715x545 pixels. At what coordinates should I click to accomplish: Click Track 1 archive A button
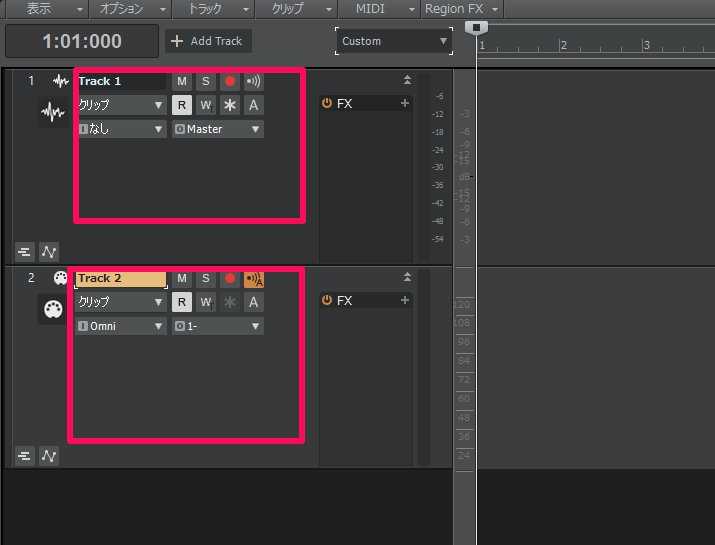tap(254, 105)
